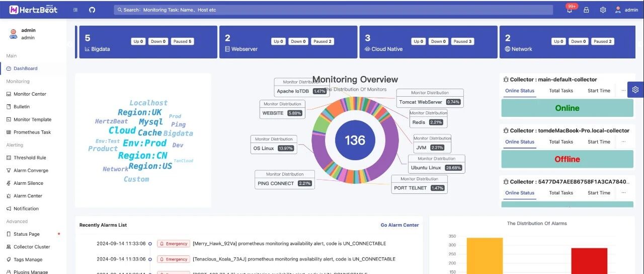Click the Cloud Native cloud icon
The height and width of the screenshot is (274, 644).
[x=367, y=49]
